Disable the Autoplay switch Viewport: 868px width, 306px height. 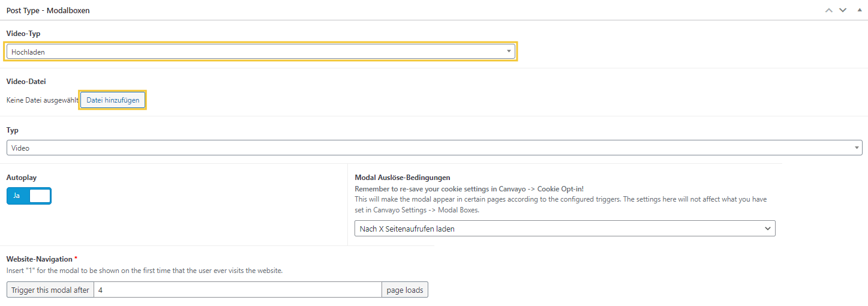(x=29, y=196)
